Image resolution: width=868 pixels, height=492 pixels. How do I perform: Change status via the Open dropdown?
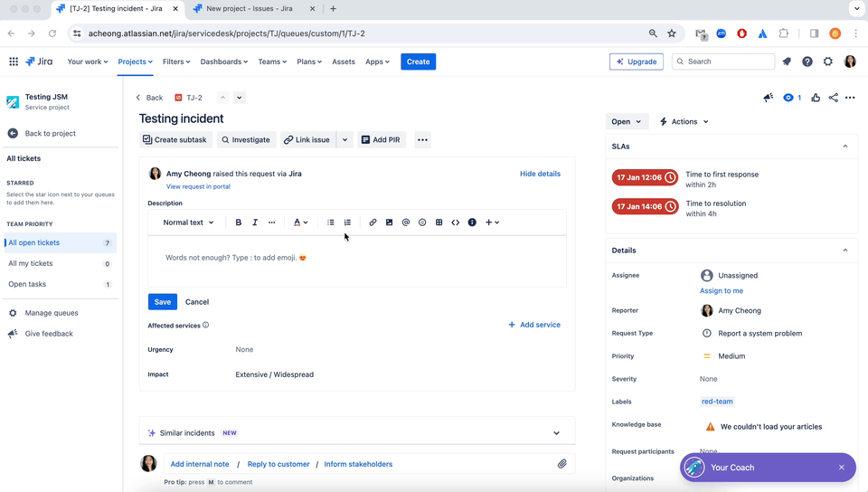626,122
